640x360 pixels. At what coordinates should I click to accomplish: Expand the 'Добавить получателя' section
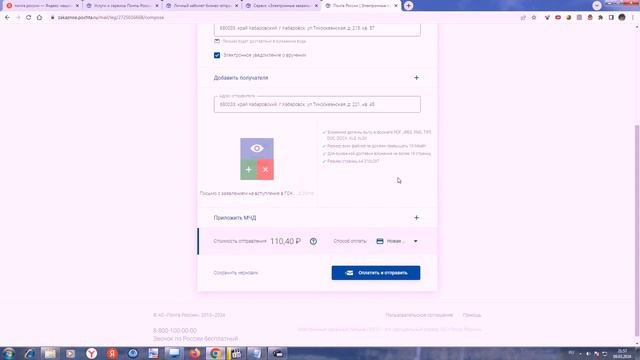(x=317, y=78)
